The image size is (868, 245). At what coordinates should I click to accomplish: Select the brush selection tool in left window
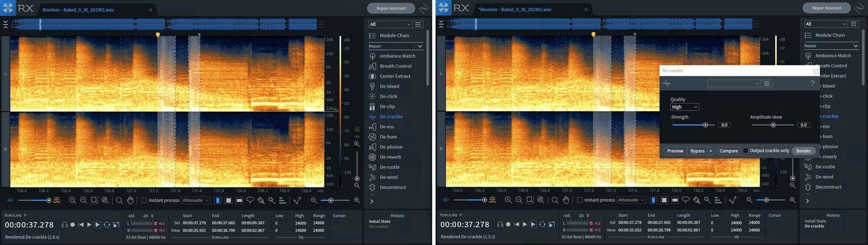tap(261, 200)
